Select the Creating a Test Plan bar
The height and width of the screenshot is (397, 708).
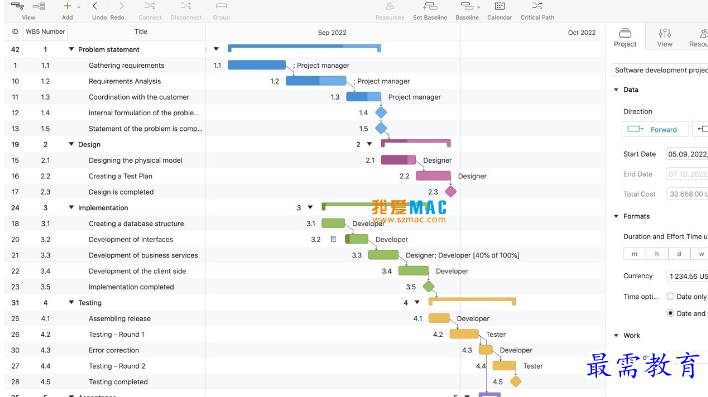coord(433,176)
